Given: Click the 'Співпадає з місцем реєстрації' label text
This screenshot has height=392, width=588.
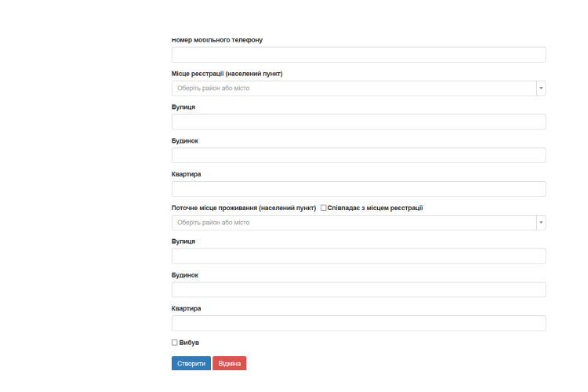Looking at the screenshot, I should click(x=375, y=208).
